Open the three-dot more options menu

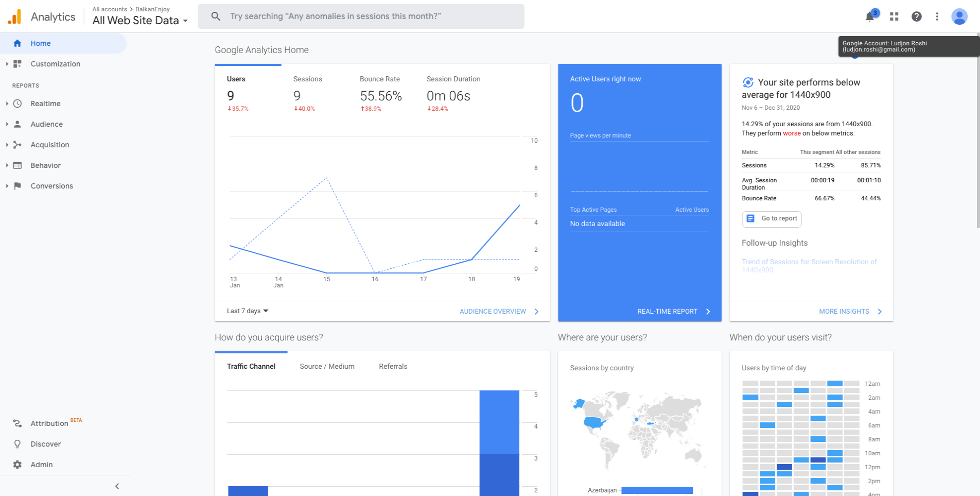937,16
